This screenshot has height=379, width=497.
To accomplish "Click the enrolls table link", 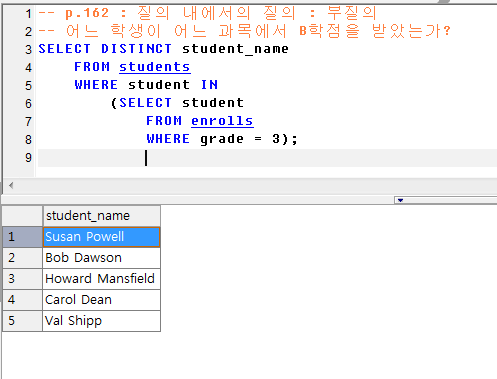I will [222, 121].
